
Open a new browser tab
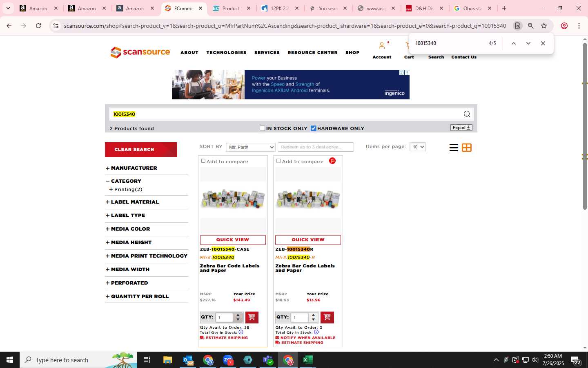coord(504,8)
